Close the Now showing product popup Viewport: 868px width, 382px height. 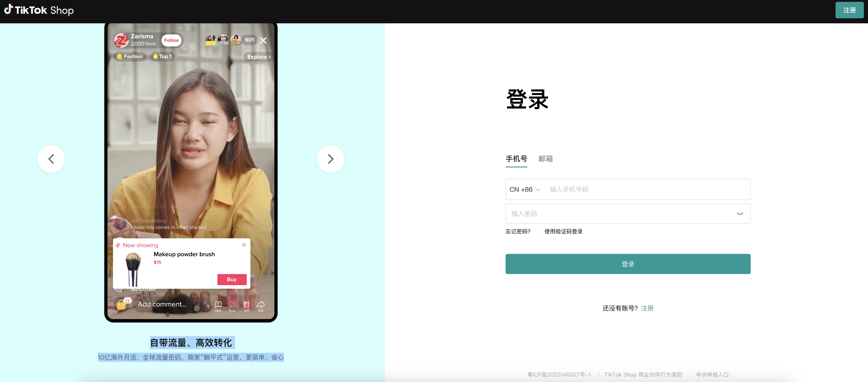coord(244,245)
